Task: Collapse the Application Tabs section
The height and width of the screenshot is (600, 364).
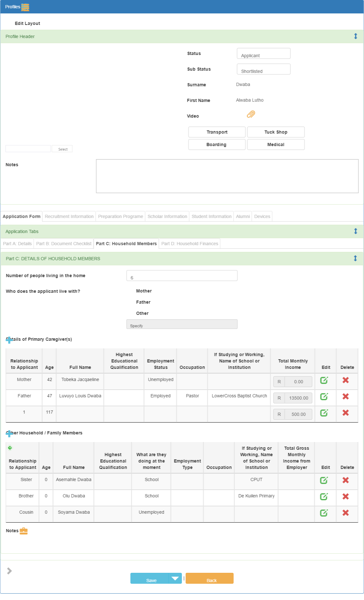Action: click(355, 231)
